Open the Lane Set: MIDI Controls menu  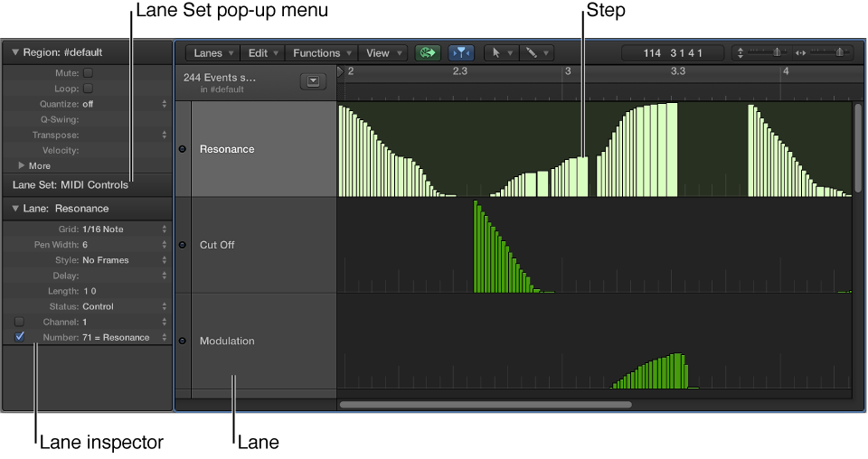click(71, 185)
